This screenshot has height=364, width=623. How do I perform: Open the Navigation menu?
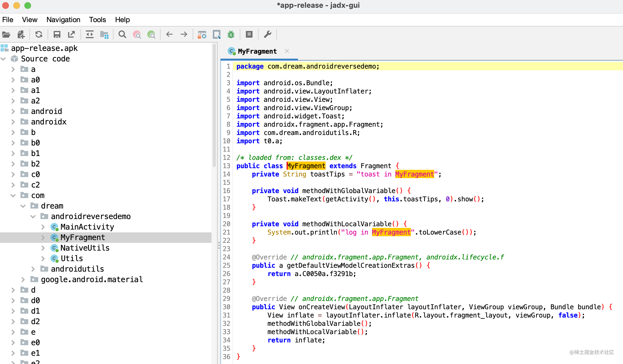click(63, 20)
